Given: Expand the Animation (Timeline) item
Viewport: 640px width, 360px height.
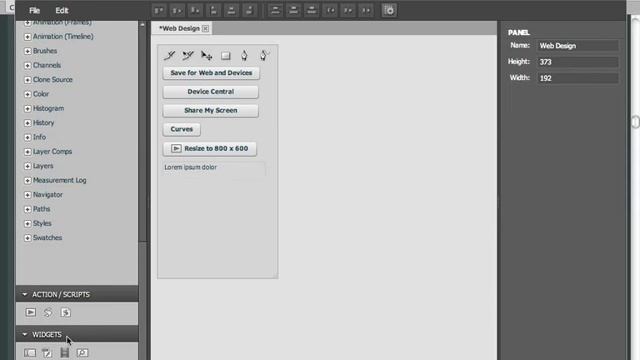Looking at the screenshot, I should tap(27, 37).
